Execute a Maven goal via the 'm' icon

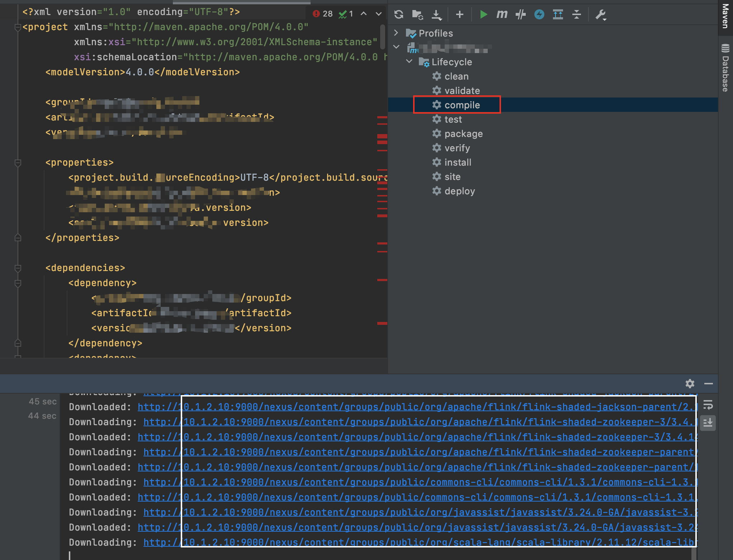pos(502,14)
